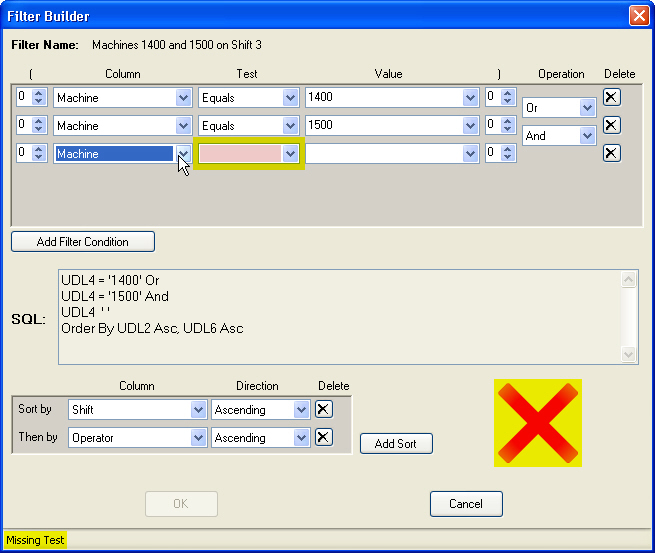
Task: Open Column dropdown in the 1400 row
Action: coord(183,98)
